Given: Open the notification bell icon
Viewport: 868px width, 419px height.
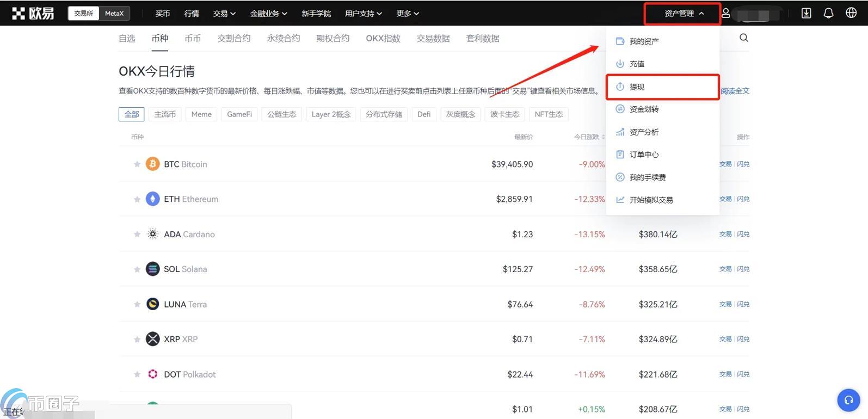Looking at the screenshot, I should click(x=828, y=13).
